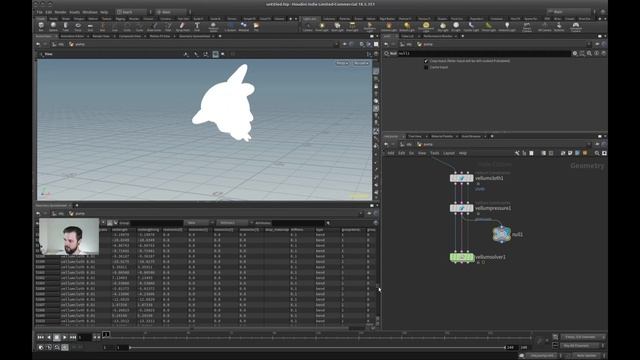Toggle the Copy Input checkbox
Viewport: 640px width, 360px height.
click(x=426, y=61)
